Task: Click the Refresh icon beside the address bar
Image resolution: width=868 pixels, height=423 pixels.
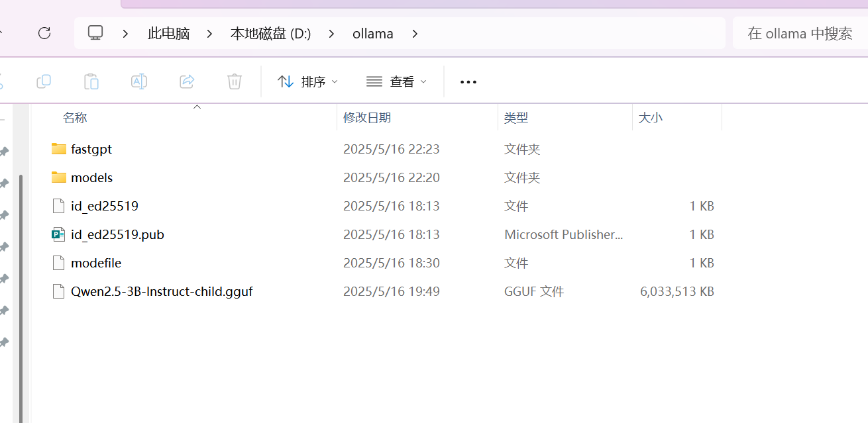Action: pyautogui.click(x=44, y=33)
